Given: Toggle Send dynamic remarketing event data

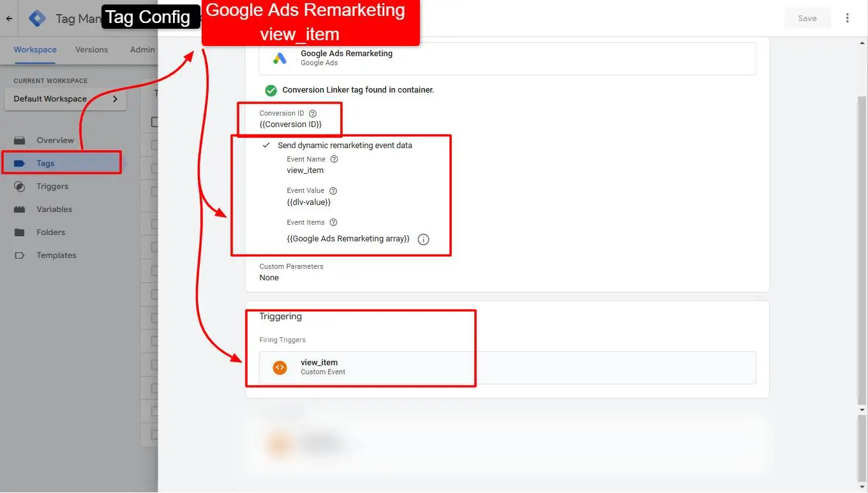Looking at the screenshot, I should (267, 146).
